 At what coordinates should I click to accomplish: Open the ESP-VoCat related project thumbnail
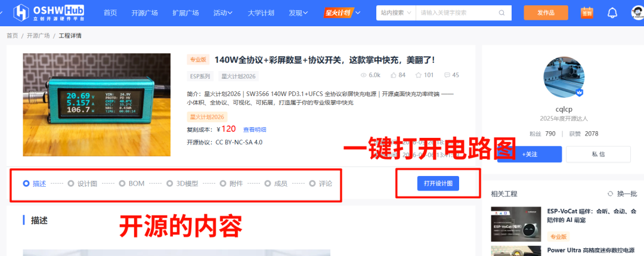(516, 224)
